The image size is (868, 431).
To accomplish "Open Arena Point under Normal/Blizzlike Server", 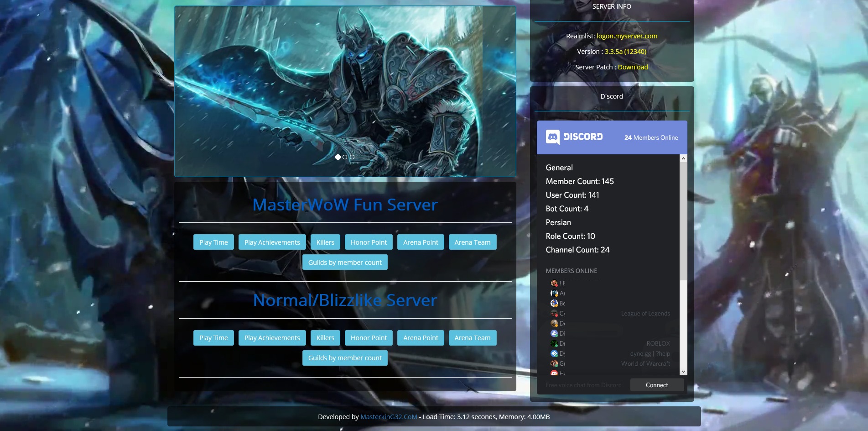I will (421, 338).
